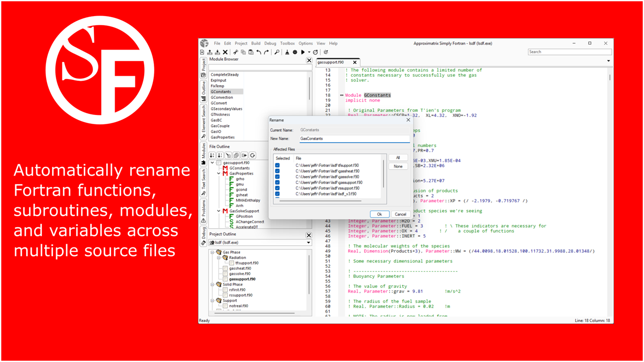Viewport: 644px width, 362px height.
Task: Click the Copy toolbar icon
Action: coord(243,52)
